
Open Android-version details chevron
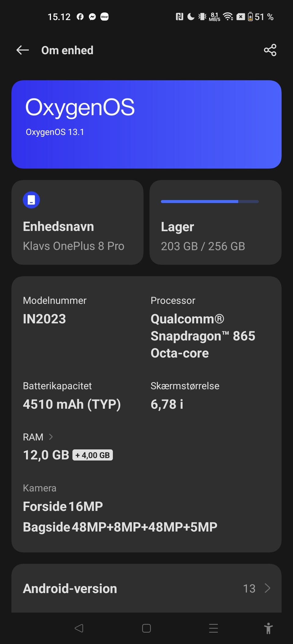pyautogui.click(x=267, y=588)
